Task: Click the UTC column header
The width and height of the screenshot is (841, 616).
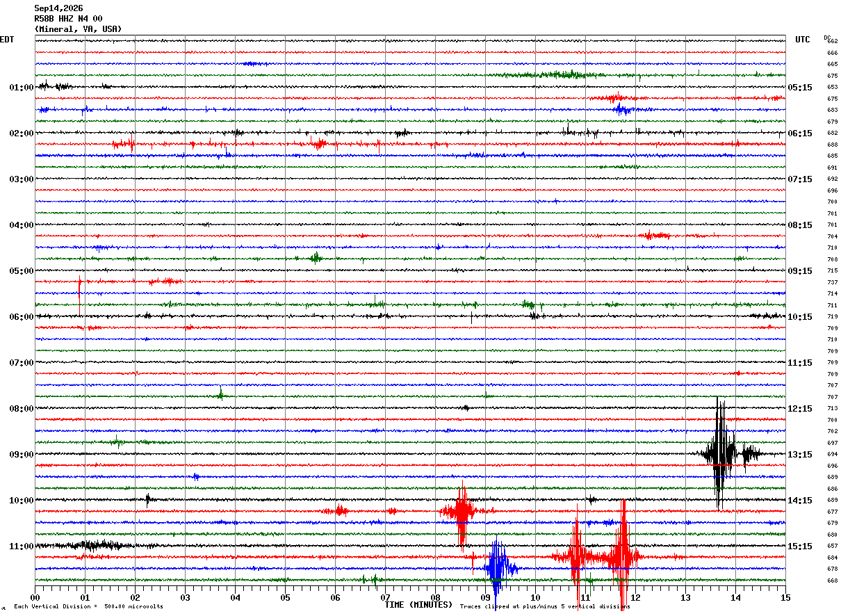Action: [803, 40]
